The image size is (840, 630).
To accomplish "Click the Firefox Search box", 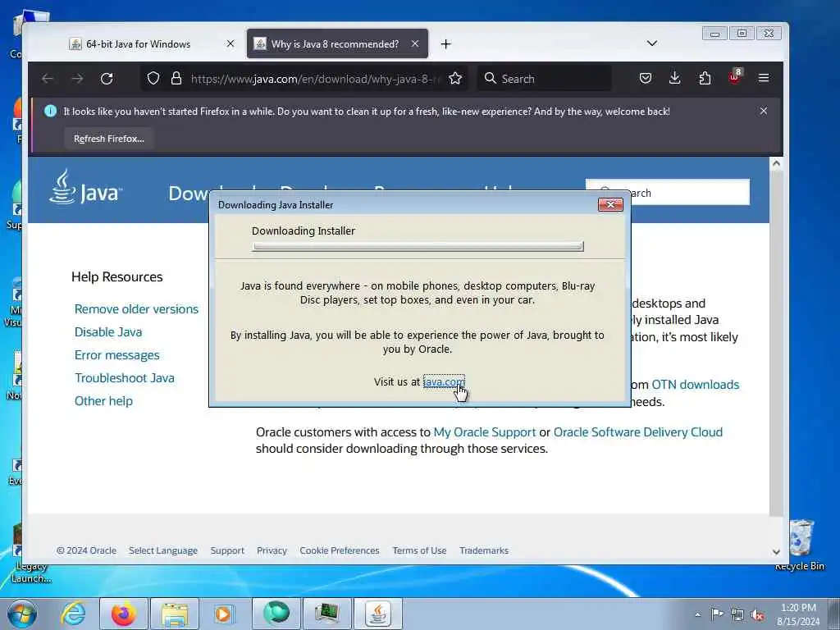I will (x=545, y=79).
